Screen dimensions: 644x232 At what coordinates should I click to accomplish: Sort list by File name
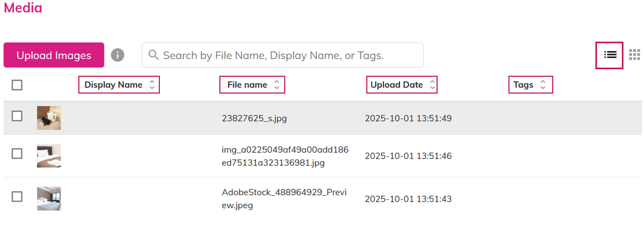click(252, 85)
